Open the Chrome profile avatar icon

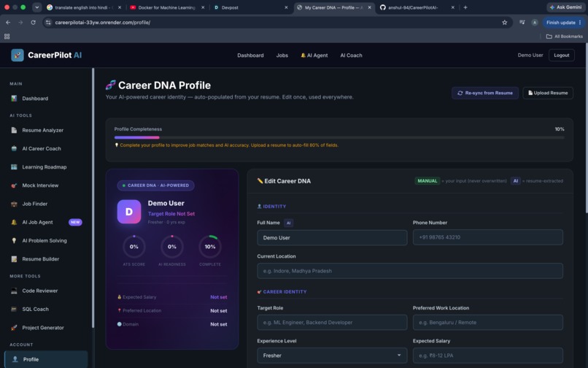(535, 23)
